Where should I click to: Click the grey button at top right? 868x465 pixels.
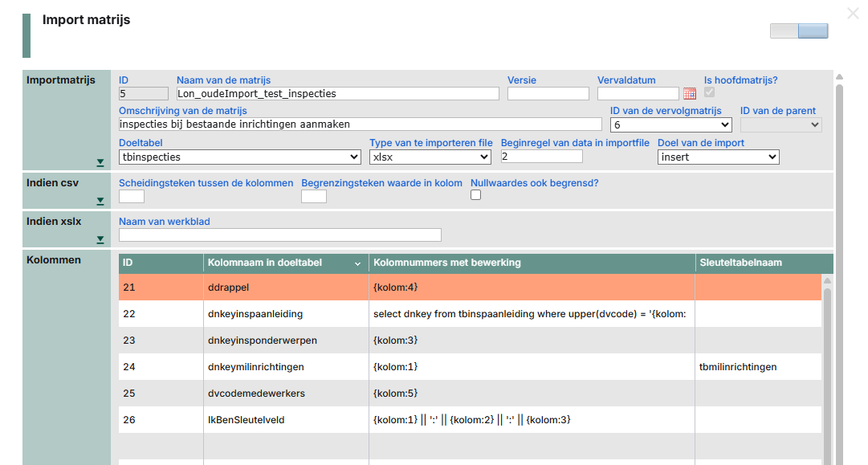click(784, 31)
